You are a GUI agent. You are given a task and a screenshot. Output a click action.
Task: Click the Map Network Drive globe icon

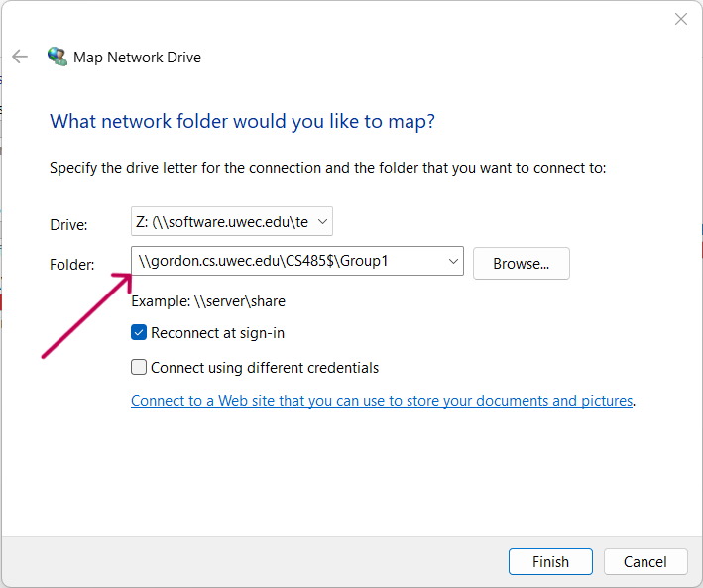coord(58,57)
